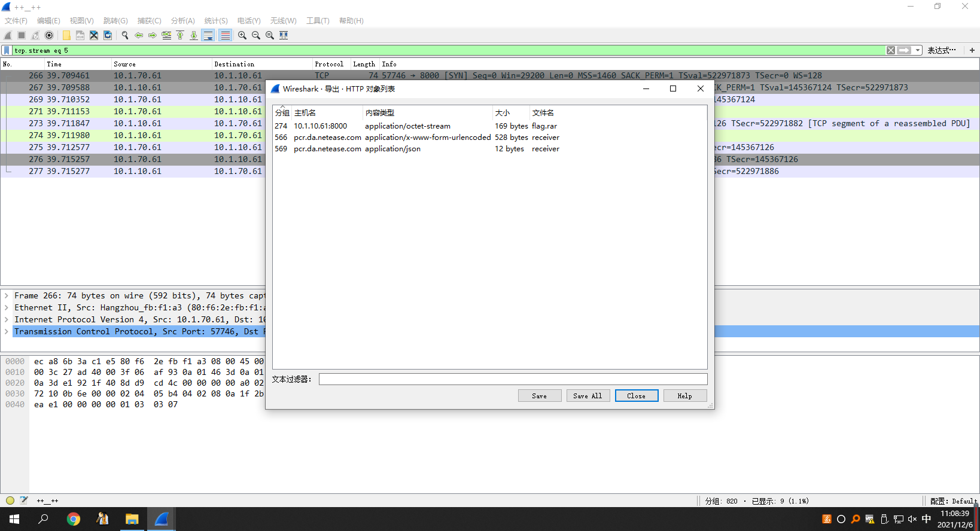Start capture with the shark fin icon
Image resolution: width=980 pixels, height=531 pixels.
[8, 35]
